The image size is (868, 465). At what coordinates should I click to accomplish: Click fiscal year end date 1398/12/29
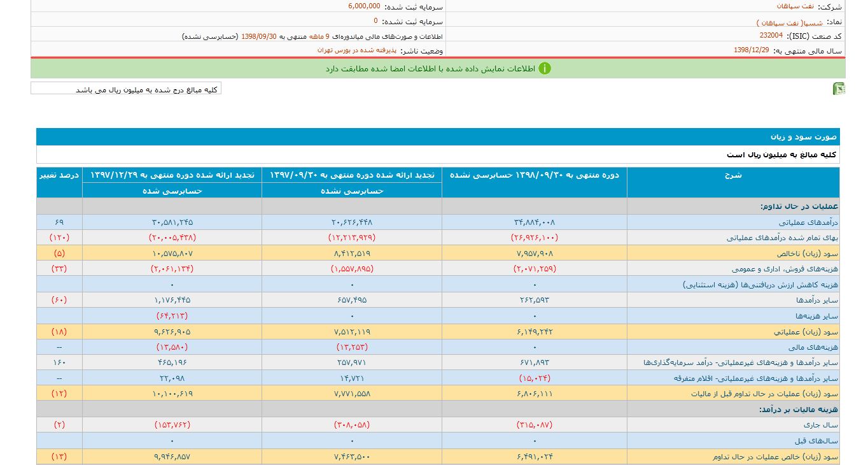tap(751, 50)
